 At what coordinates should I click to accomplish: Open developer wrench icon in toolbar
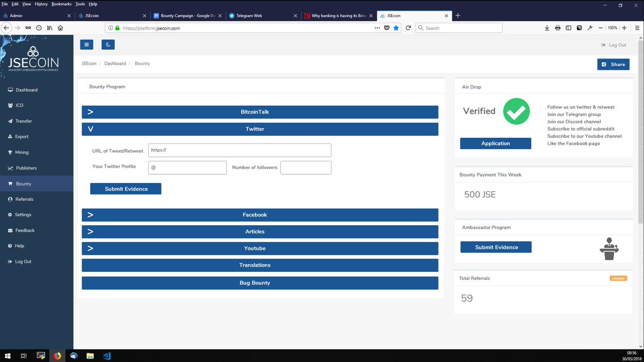click(x=590, y=28)
